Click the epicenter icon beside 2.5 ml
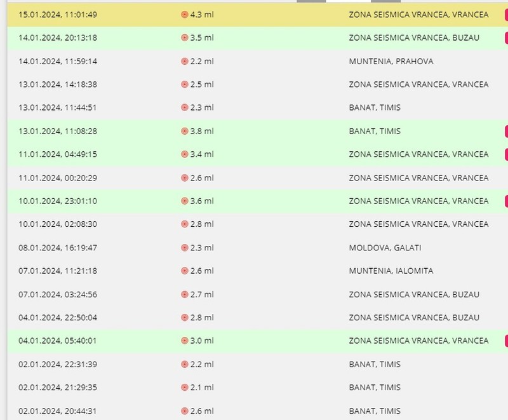508x420 pixels. 185,85
